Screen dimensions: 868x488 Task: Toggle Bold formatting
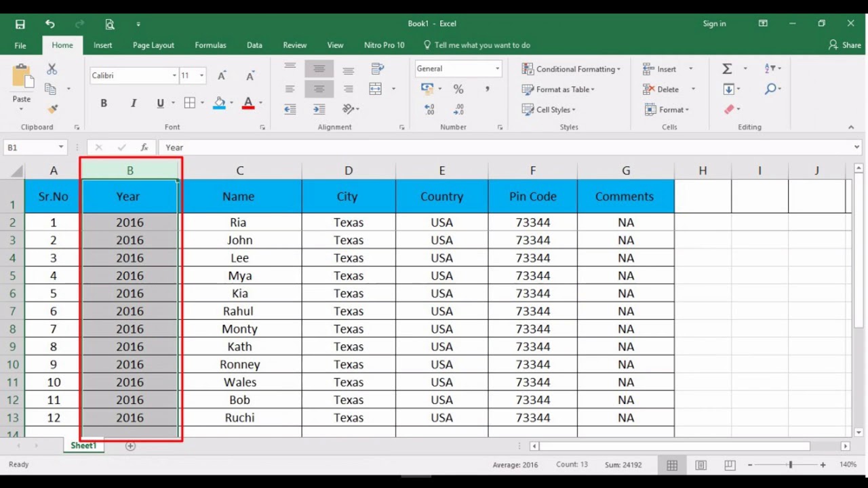[104, 103]
